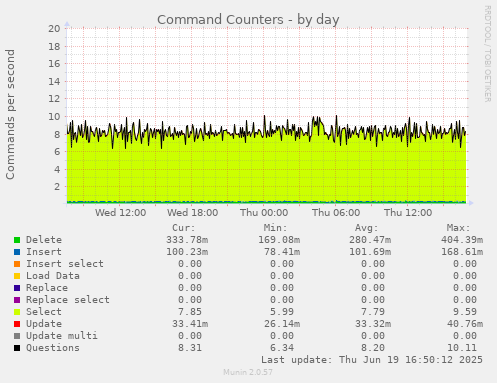The height and width of the screenshot is (383, 497).
Task: Click the Delete legend label
Action: 44,240
